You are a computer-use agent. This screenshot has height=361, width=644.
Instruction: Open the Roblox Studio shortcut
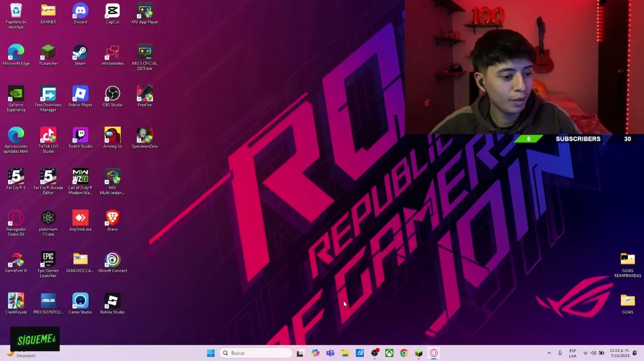click(x=112, y=303)
